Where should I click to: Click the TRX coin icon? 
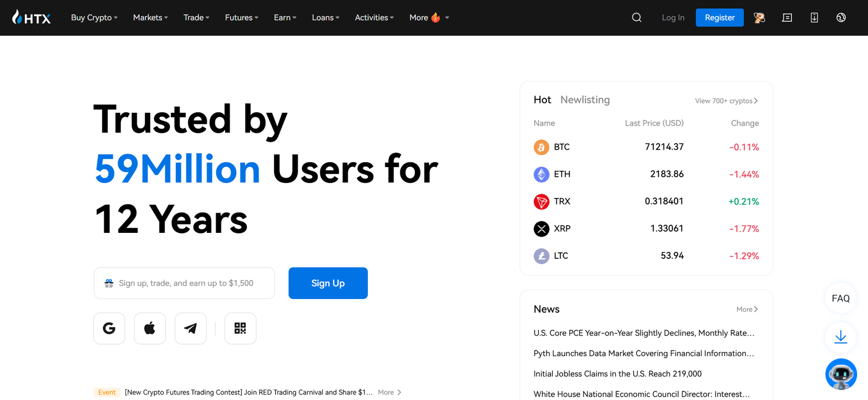click(541, 201)
